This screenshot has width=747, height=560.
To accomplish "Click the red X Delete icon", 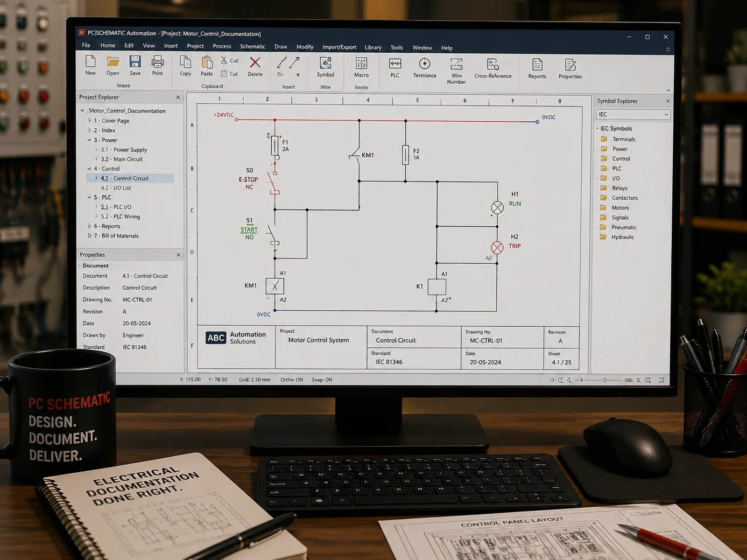I will tap(255, 63).
